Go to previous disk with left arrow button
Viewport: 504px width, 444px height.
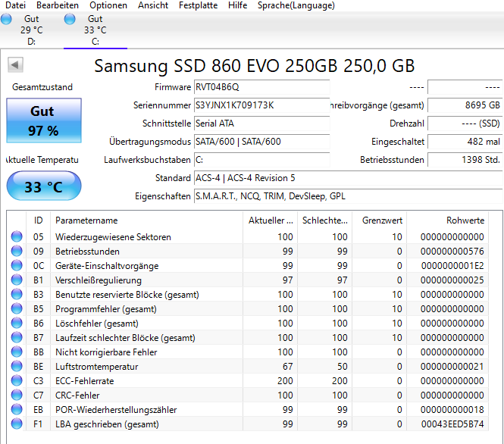(15, 65)
